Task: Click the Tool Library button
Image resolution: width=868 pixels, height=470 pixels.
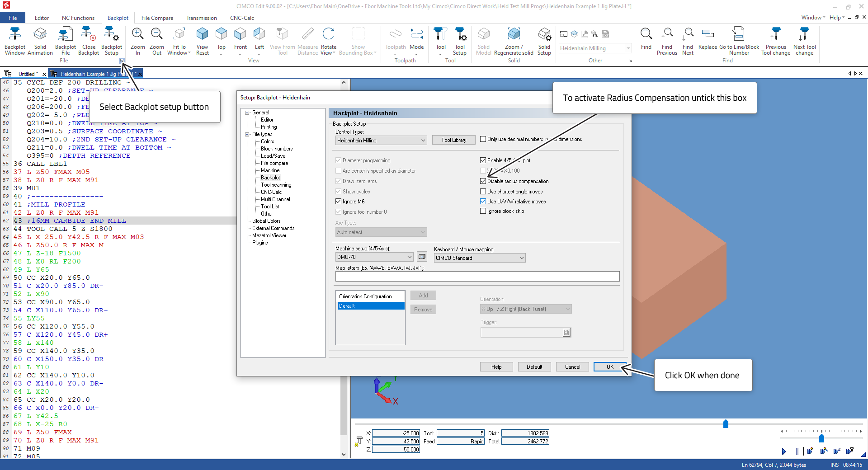Action: (x=453, y=140)
